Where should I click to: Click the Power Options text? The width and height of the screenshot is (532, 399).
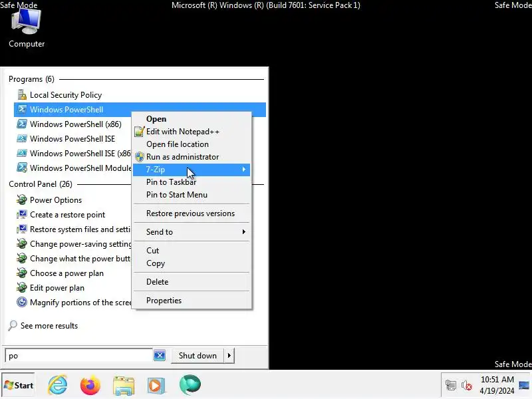(56, 200)
